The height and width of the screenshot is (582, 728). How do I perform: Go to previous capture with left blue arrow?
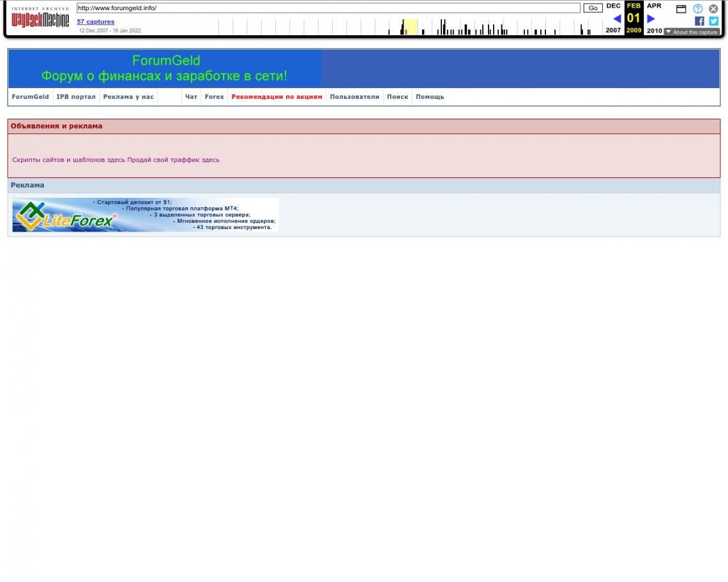(x=617, y=19)
